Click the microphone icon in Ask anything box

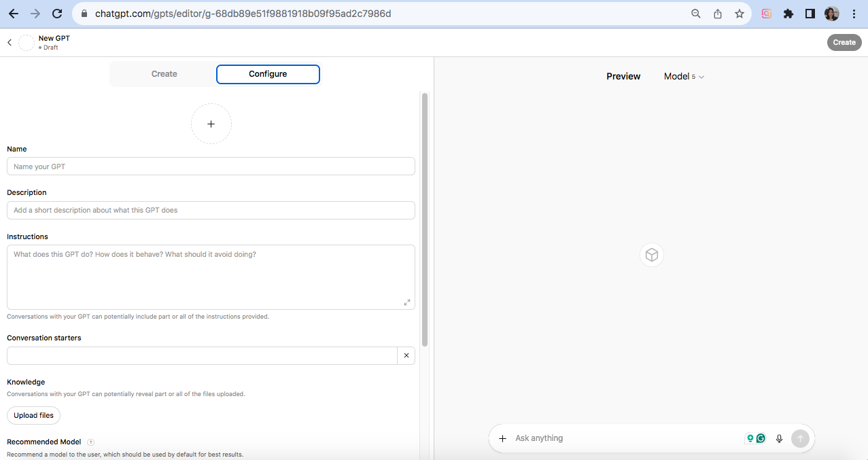779,438
